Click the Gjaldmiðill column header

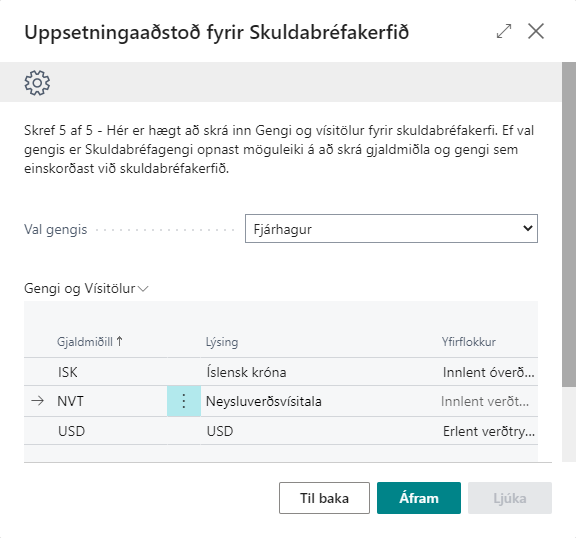pyautogui.click(x=85, y=342)
